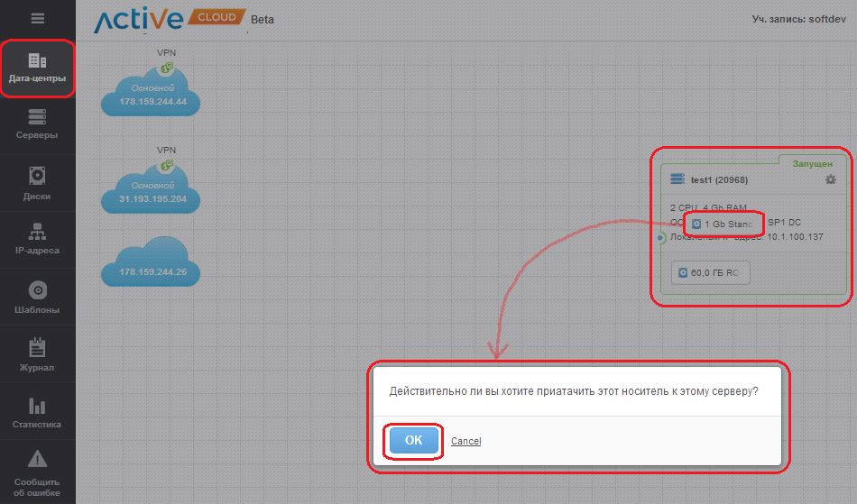Click the Журнал notepad icon

click(x=37, y=347)
